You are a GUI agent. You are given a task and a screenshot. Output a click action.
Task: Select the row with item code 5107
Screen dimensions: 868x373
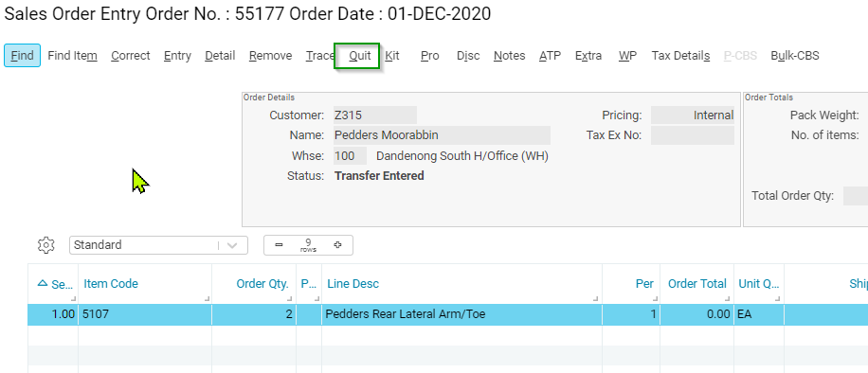coord(448,314)
